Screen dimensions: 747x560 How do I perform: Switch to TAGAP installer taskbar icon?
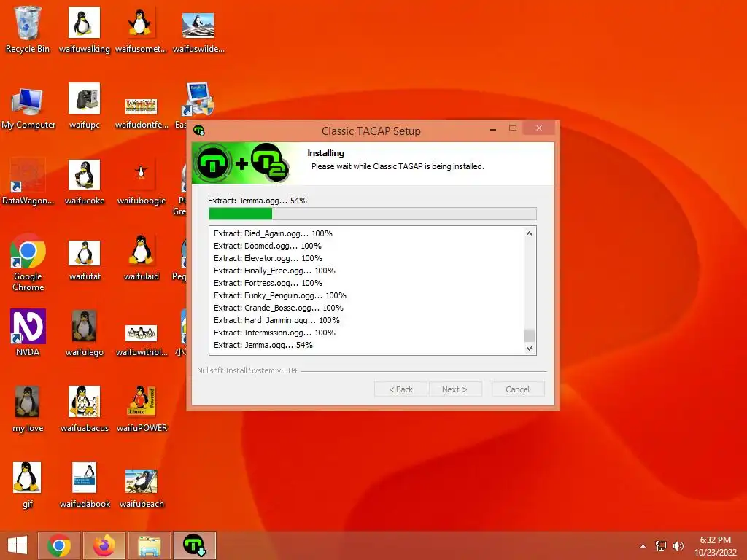[195, 545]
